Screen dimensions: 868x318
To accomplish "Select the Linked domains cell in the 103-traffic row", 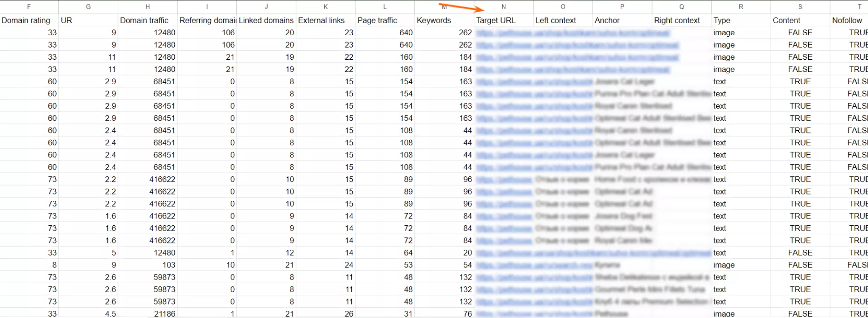I will 266,265.
